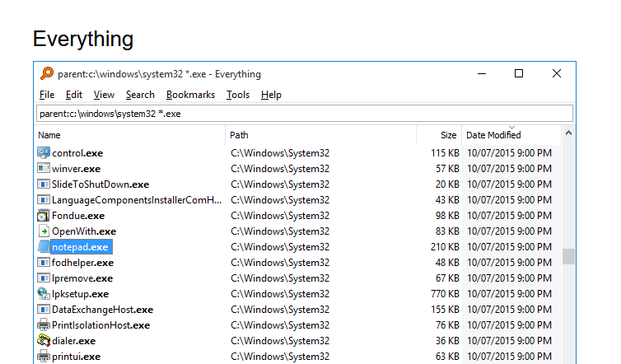This screenshot has width=621, height=364.
Task: Open the View menu
Action: (x=104, y=95)
